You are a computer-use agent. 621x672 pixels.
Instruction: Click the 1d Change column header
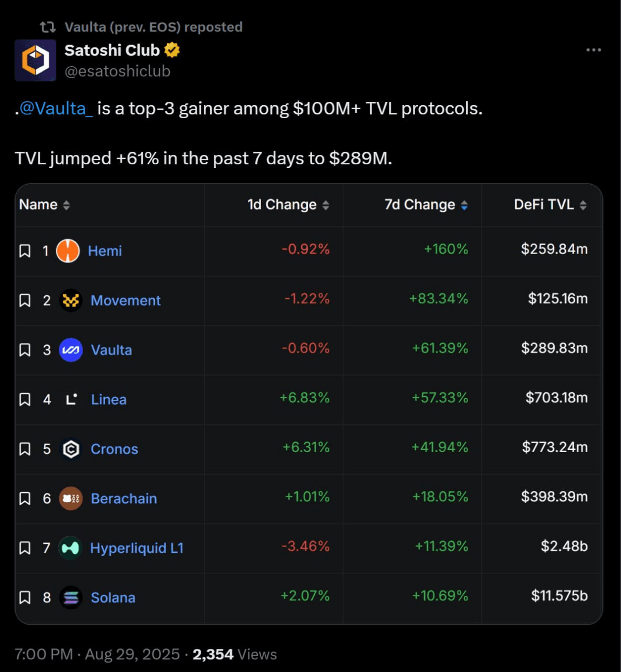tap(282, 204)
